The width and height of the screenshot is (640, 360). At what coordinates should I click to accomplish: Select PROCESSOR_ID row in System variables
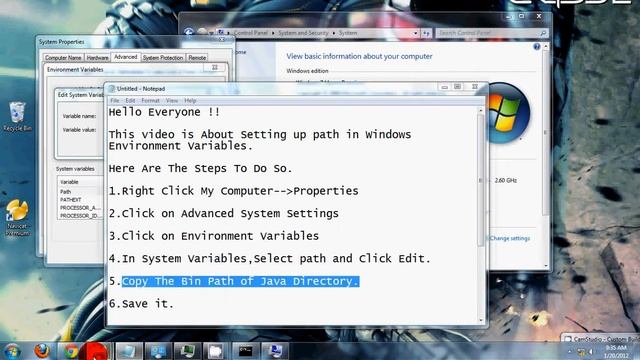click(x=80, y=216)
